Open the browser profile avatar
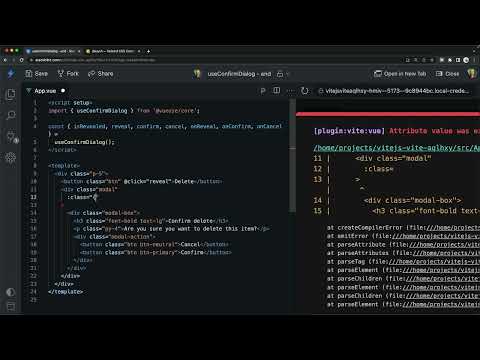Screen dimensions: 480x360 click(466, 60)
